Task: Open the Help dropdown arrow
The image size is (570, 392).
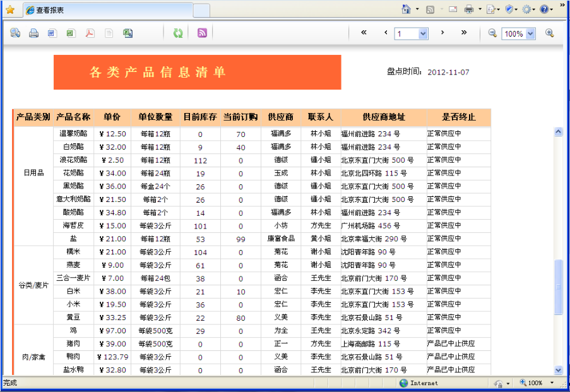Action: (552, 9)
